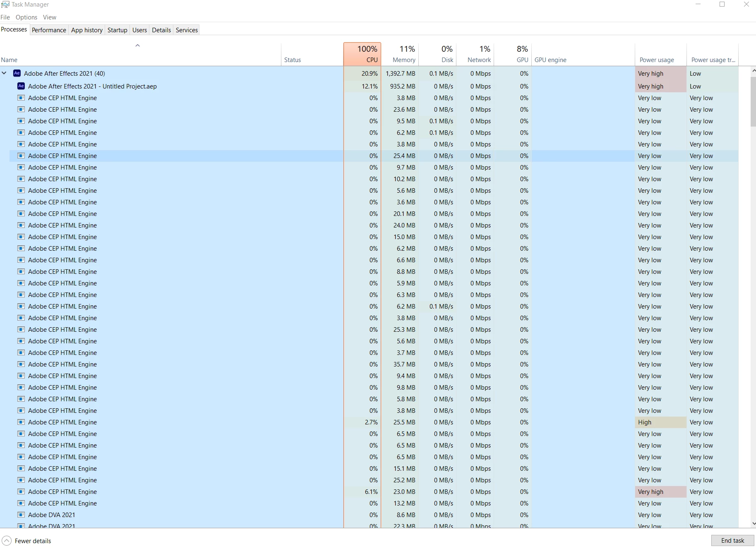Sort by the Memory column header
Screen dimensions: 756x551
(x=400, y=54)
